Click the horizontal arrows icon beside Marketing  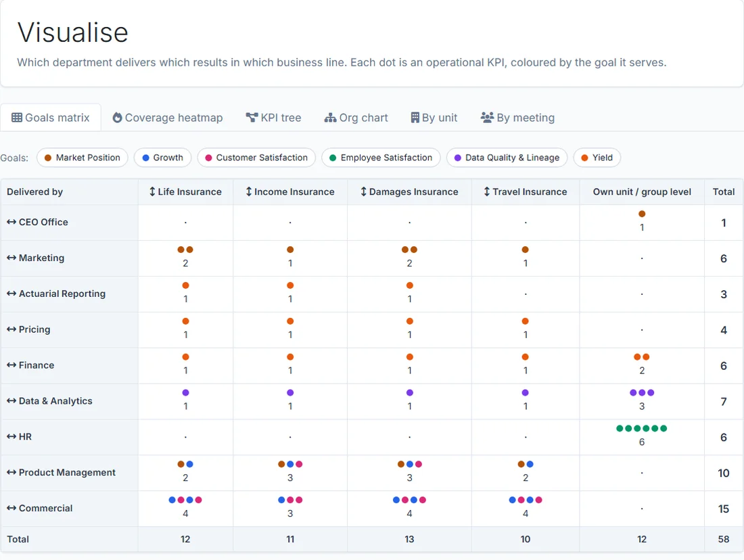click(x=11, y=258)
